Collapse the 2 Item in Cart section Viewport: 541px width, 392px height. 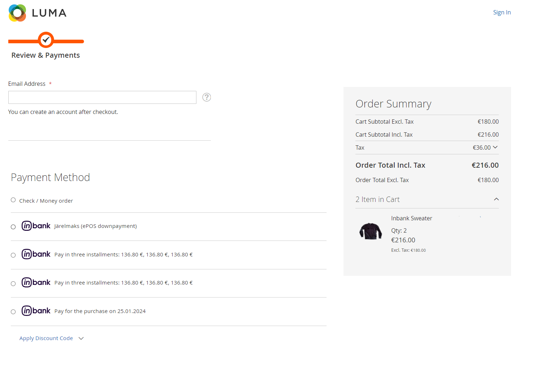(x=496, y=199)
